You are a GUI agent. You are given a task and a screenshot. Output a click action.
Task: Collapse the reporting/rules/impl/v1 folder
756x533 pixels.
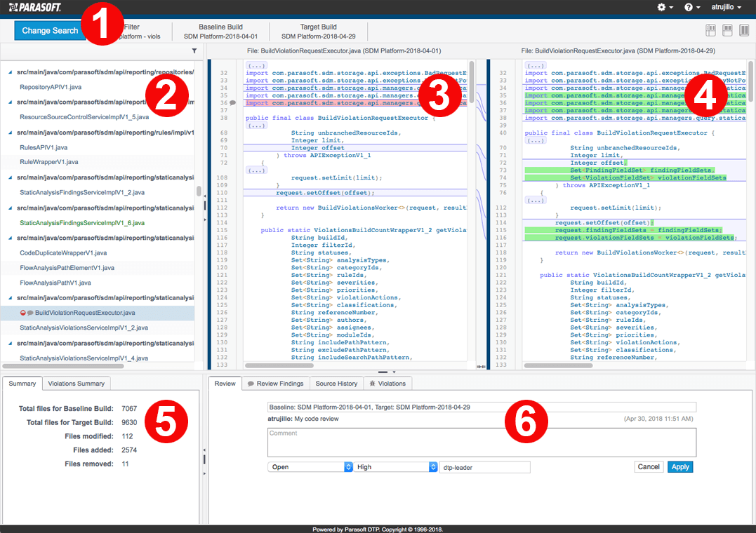(10, 133)
